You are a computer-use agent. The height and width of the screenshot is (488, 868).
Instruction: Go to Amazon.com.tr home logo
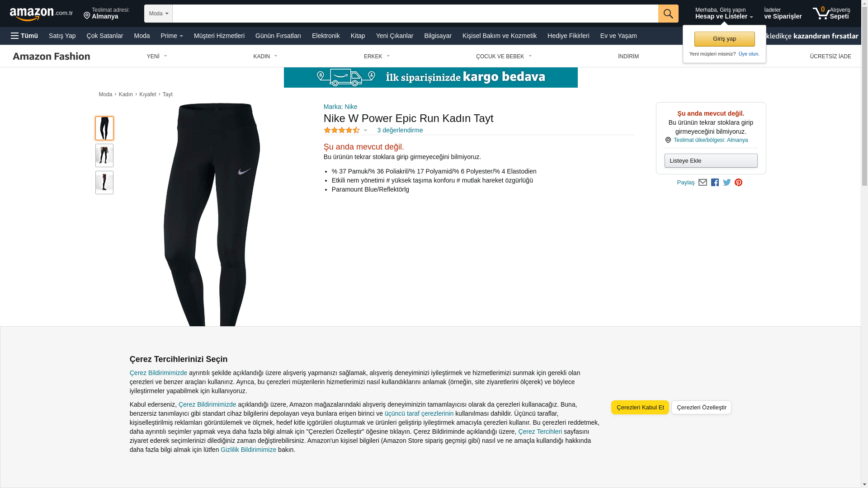(41, 14)
